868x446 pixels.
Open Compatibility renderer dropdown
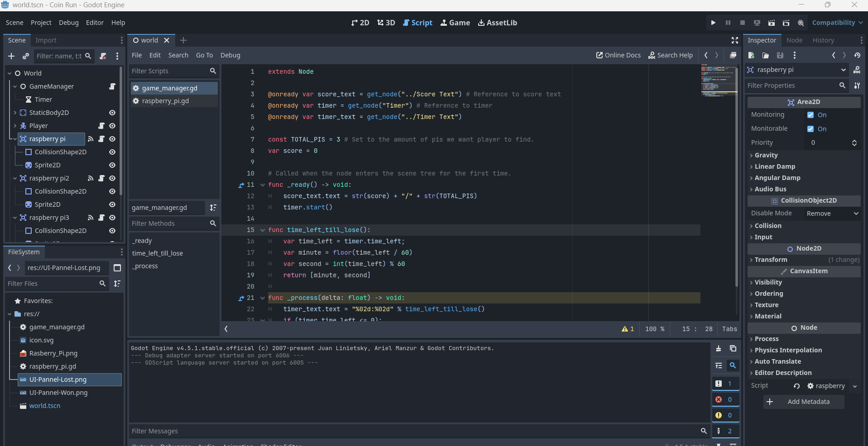(837, 23)
